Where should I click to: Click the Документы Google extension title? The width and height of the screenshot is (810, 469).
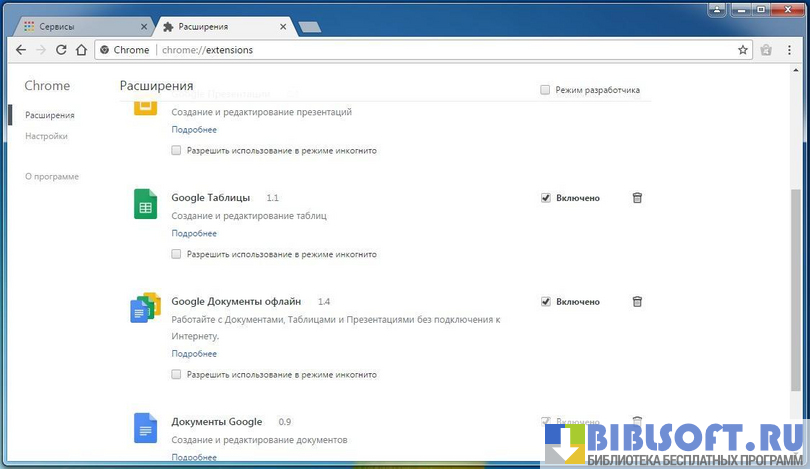216,421
